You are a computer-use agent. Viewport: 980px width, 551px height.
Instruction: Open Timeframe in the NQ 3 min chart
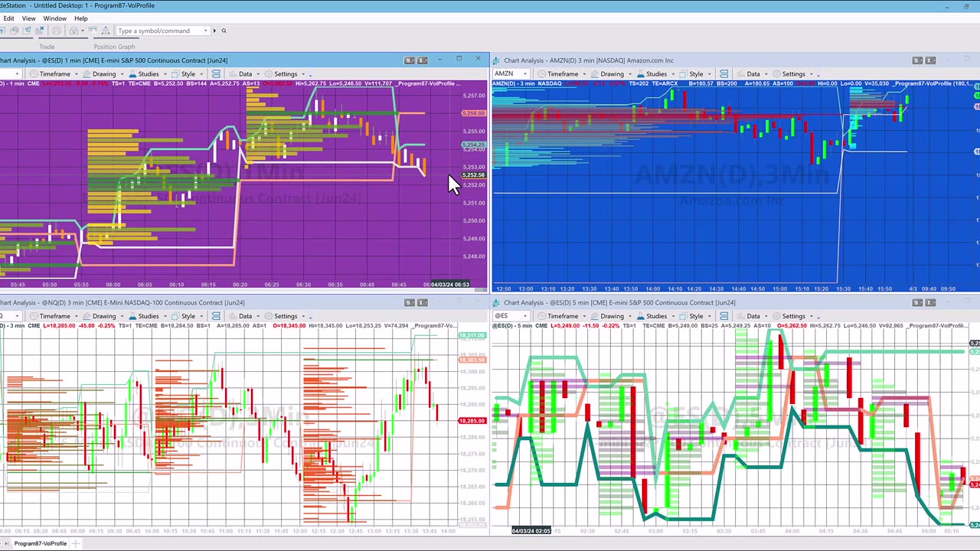pos(54,316)
